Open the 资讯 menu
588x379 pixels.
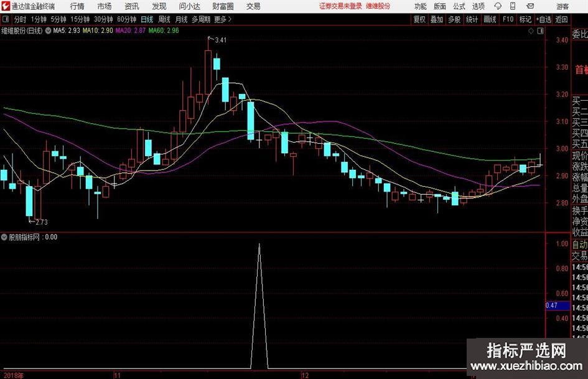click(132, 6)
